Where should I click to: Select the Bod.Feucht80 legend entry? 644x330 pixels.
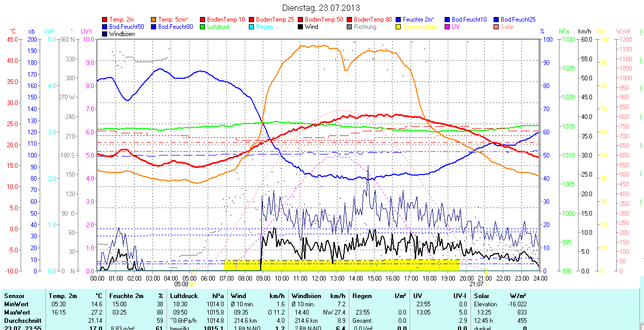click(x=175, y=27)
